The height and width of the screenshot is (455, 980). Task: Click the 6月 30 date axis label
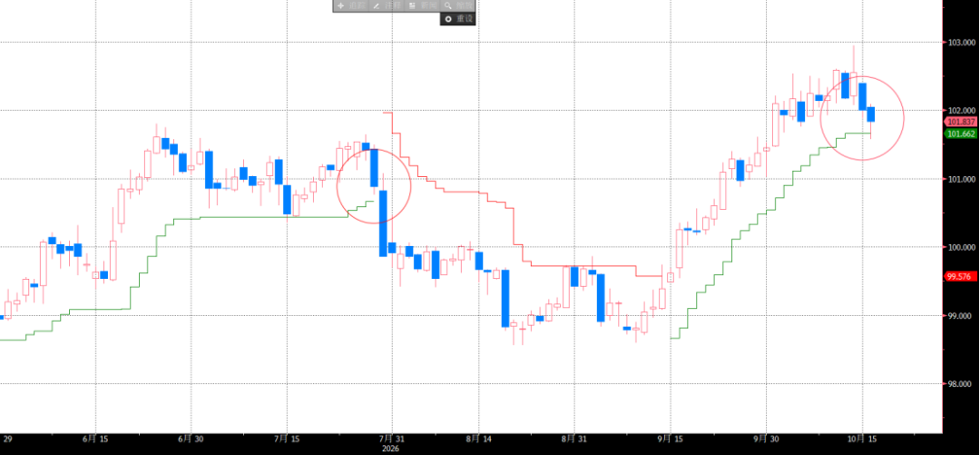pyautogui.click(x=192, y=440)
